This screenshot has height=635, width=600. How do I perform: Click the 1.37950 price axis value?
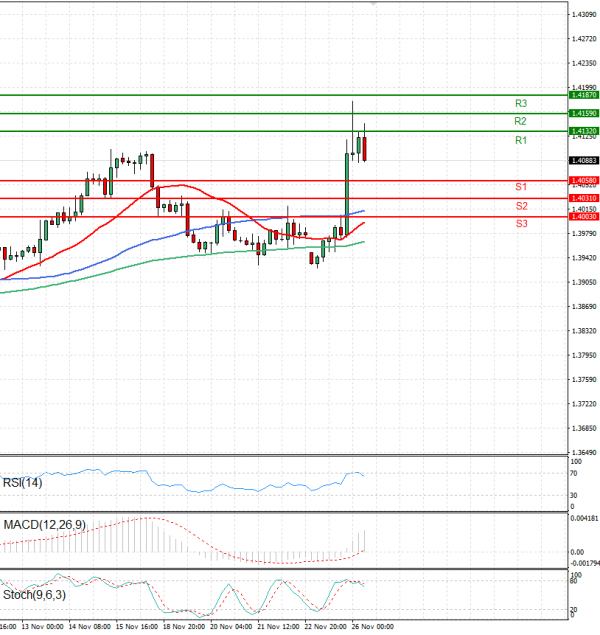coord(584,355)
